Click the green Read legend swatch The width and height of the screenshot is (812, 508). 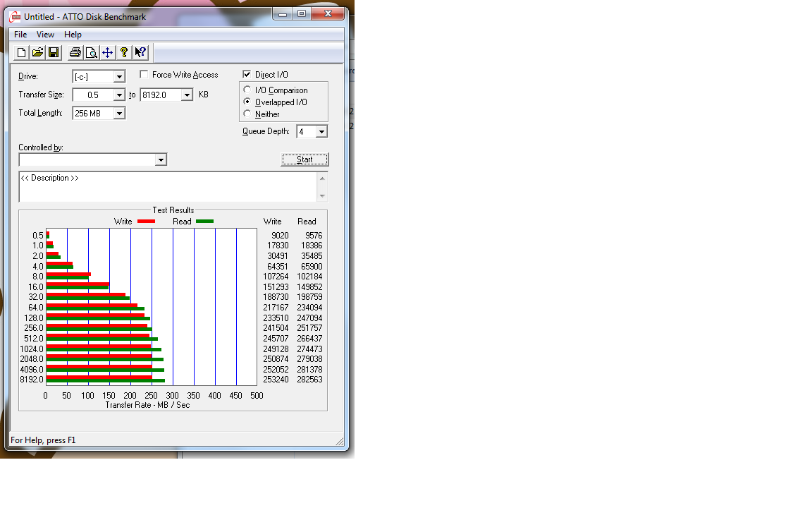204,222
